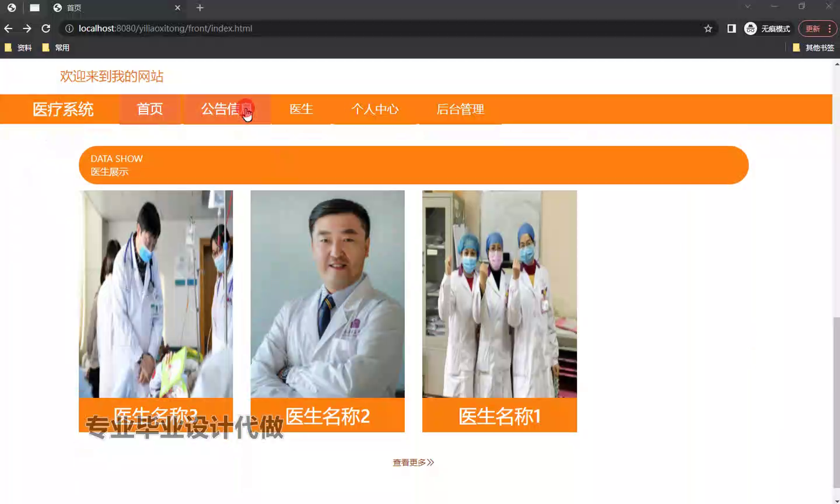Viewport: 840px width, 504px height.
Task: Open the incognito 无痕模式 profile indicator
Action: 767,29
